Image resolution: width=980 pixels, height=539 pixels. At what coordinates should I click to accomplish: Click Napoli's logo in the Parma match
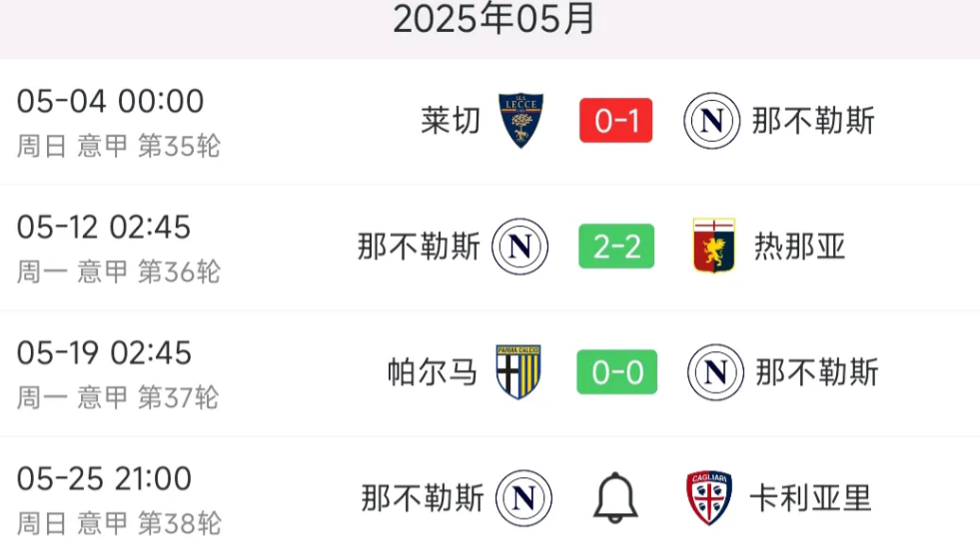(x=715, y=372)
